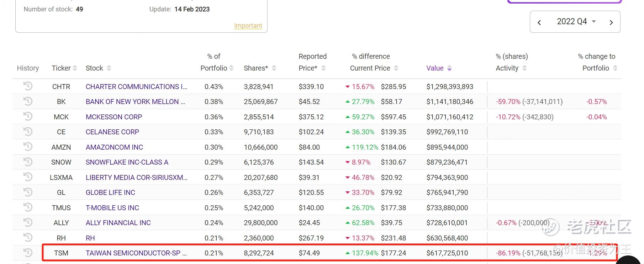Viewport: 644px width, 264px height.
Task: Open history for the BK row
Action: click(28, 102)
